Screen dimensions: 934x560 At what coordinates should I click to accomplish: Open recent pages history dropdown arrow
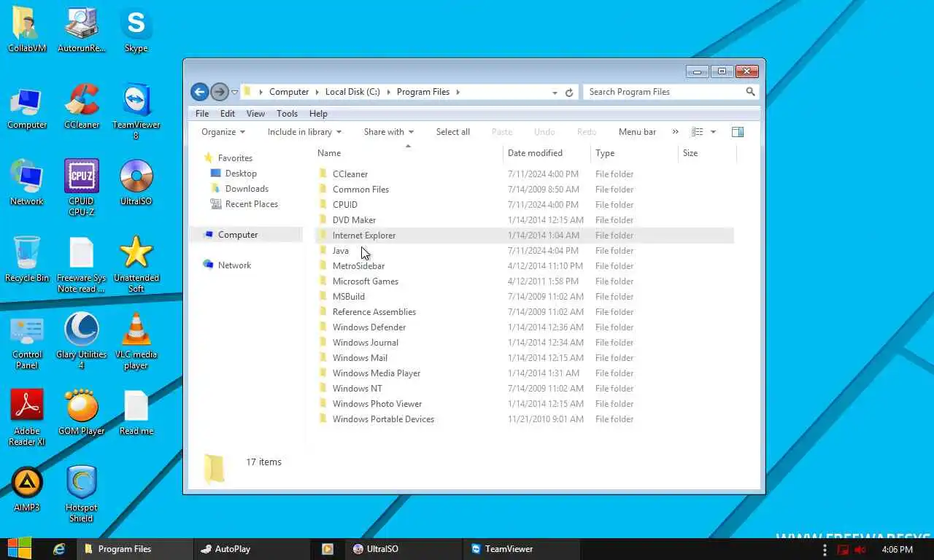coord(234,93)
